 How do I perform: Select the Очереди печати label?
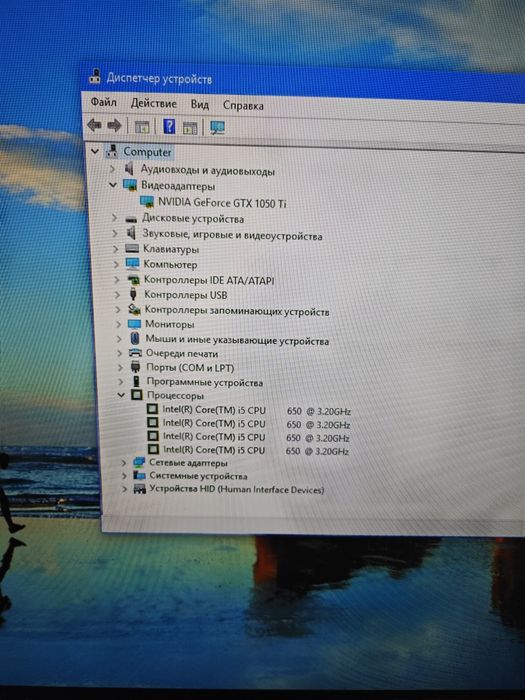click(182, 354)
